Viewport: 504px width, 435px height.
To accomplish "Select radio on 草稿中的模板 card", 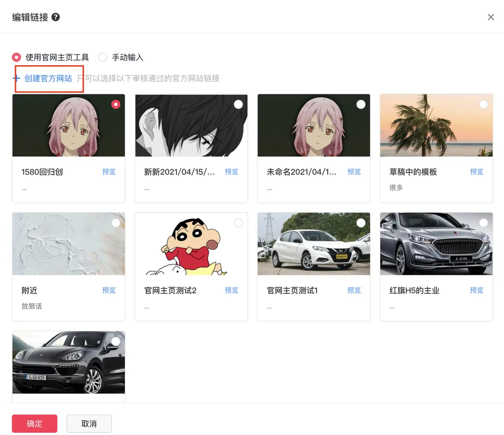I will (x=483, y=104).
